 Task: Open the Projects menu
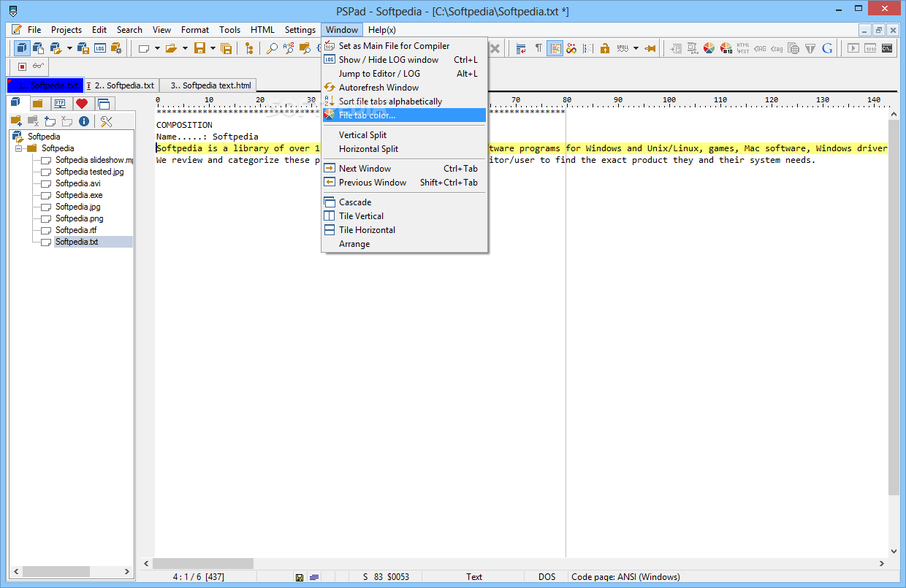pyautogui.click(x=66, y=30)
